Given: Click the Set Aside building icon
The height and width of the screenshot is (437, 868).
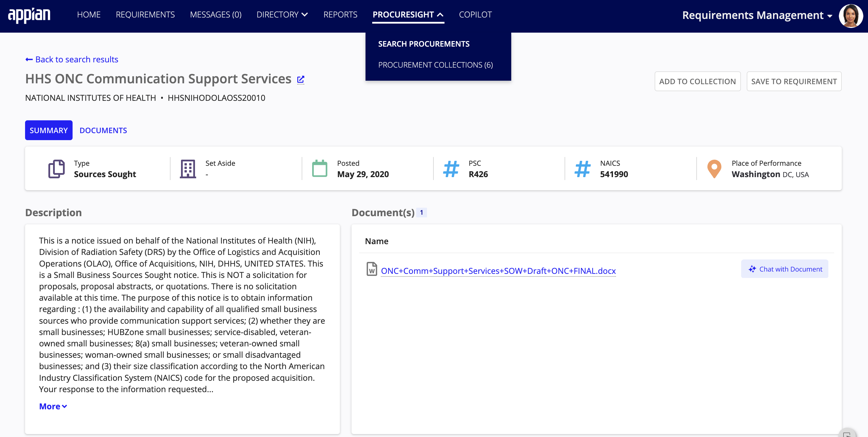Looking at the screenshot, I should coord(188,169).
